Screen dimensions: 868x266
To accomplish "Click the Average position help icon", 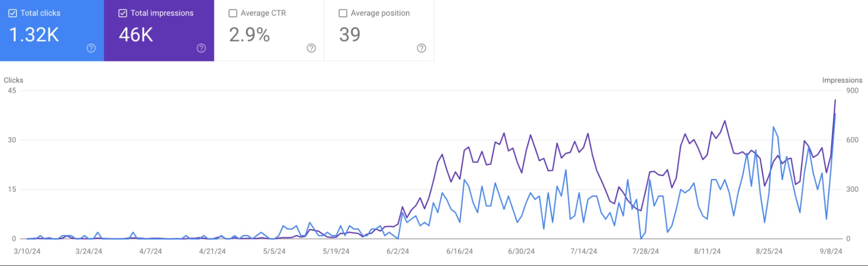I will pyautogui.click(x=421, y=49).
